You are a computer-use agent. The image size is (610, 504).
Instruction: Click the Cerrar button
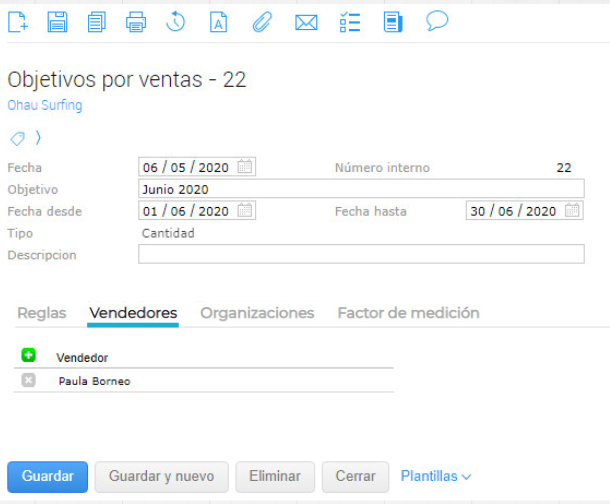355,477
